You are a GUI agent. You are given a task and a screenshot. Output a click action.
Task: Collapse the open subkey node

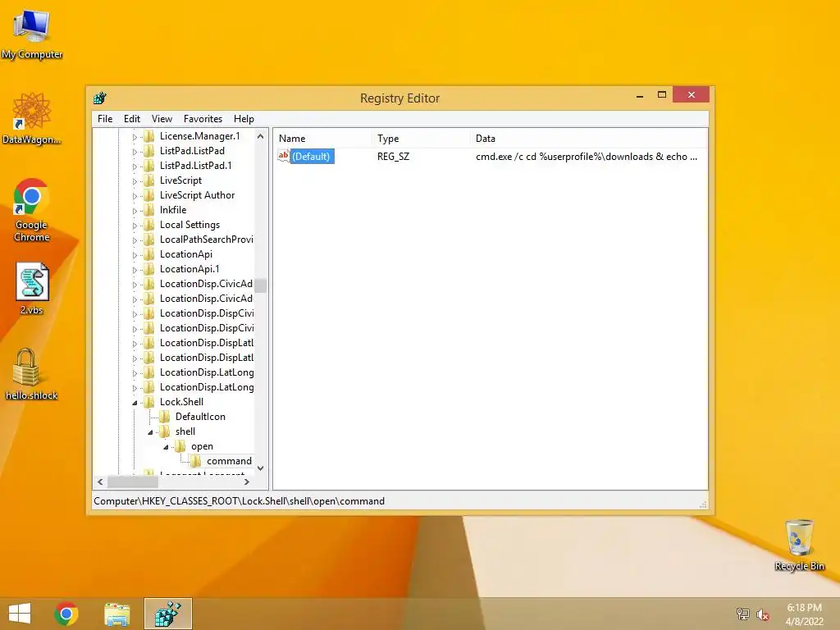point(166,447)
